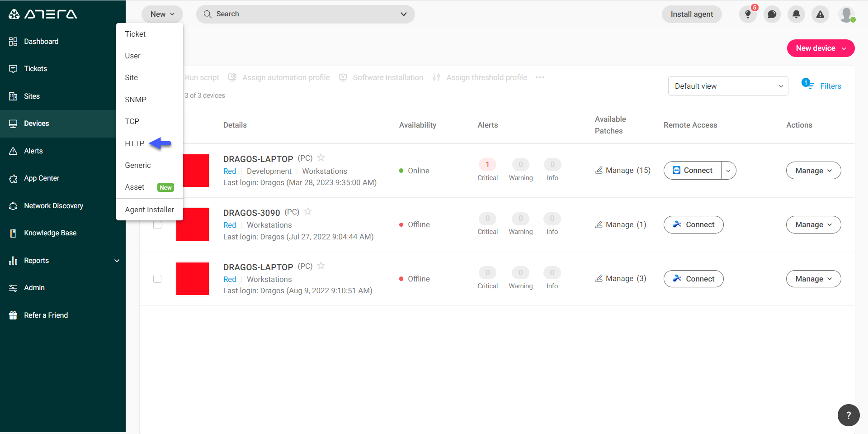
Task: Choose Agent Installer from the New menu
Action: (x=150, y=210)
